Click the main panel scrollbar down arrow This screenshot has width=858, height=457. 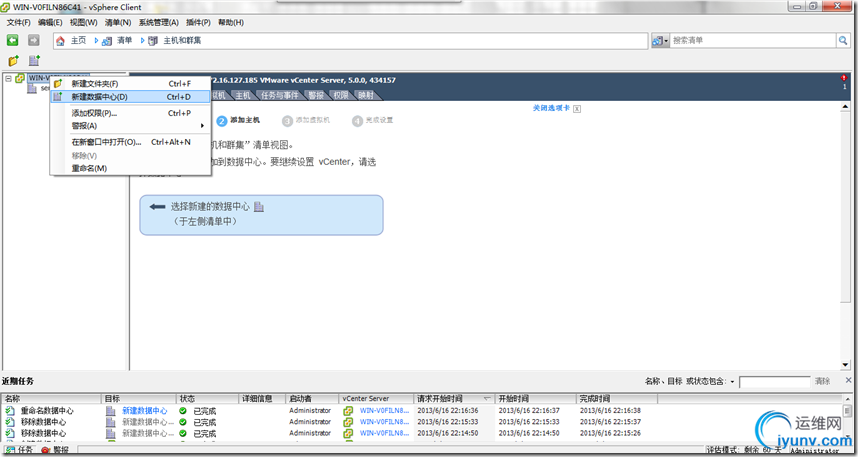tap(845, 365)
